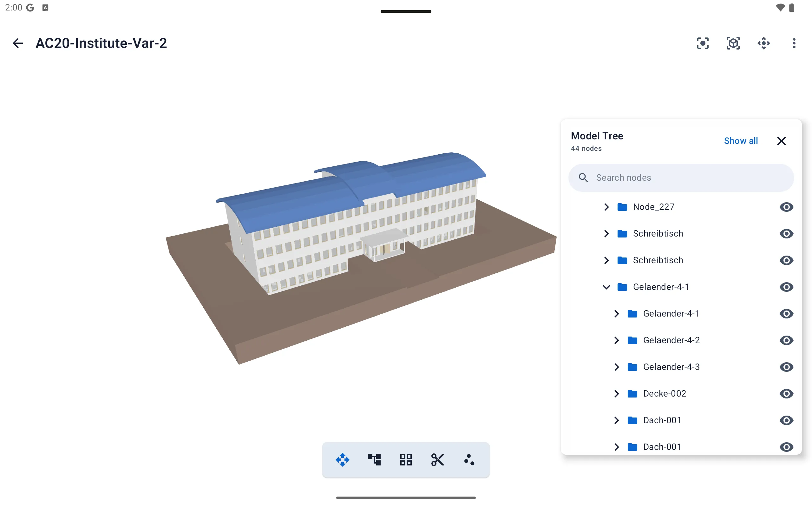This screenshot has width=812, height=508.
Task: Tap the bottom navigation gesture bar
Action: 406,498
